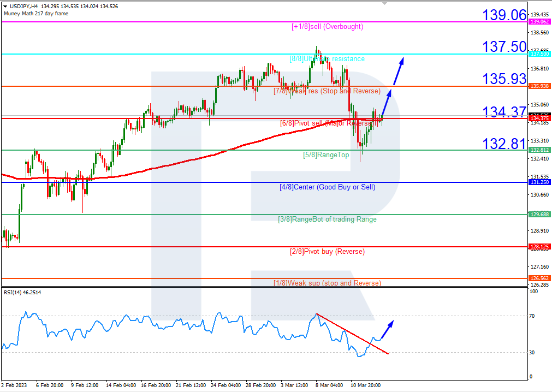The image size is (552, 392).
Task: Select the 131.250 blue Center price tag
Action: click(540, 182)
